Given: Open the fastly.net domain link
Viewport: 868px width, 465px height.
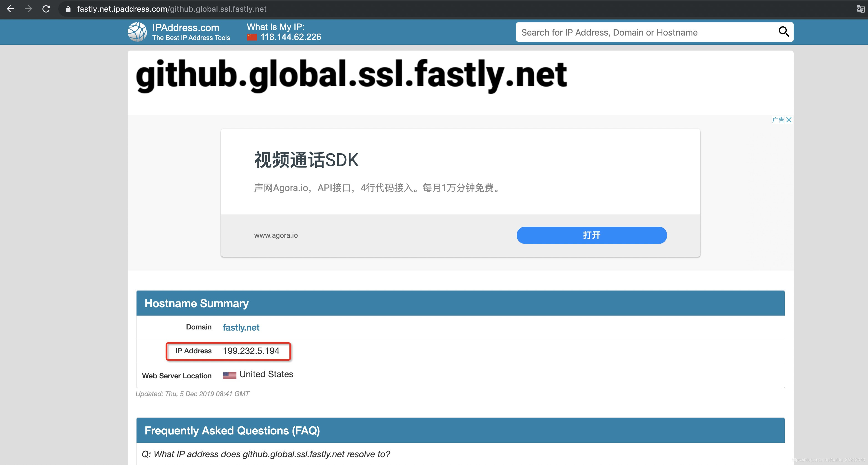Looking at the screenshot, I should 241,327.
